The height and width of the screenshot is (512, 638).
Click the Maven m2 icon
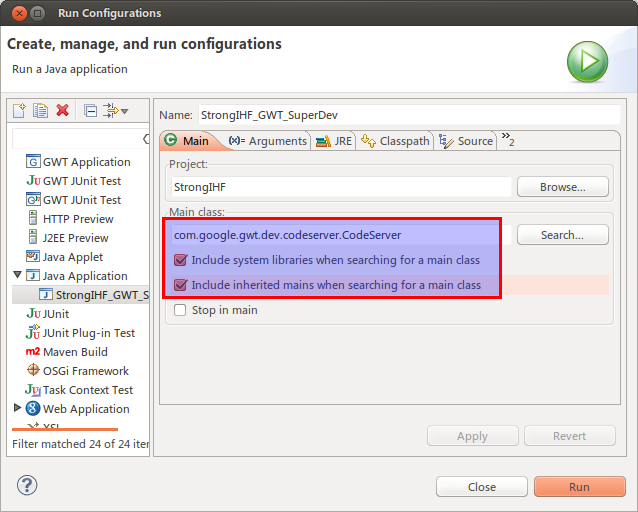click(33, 351)
